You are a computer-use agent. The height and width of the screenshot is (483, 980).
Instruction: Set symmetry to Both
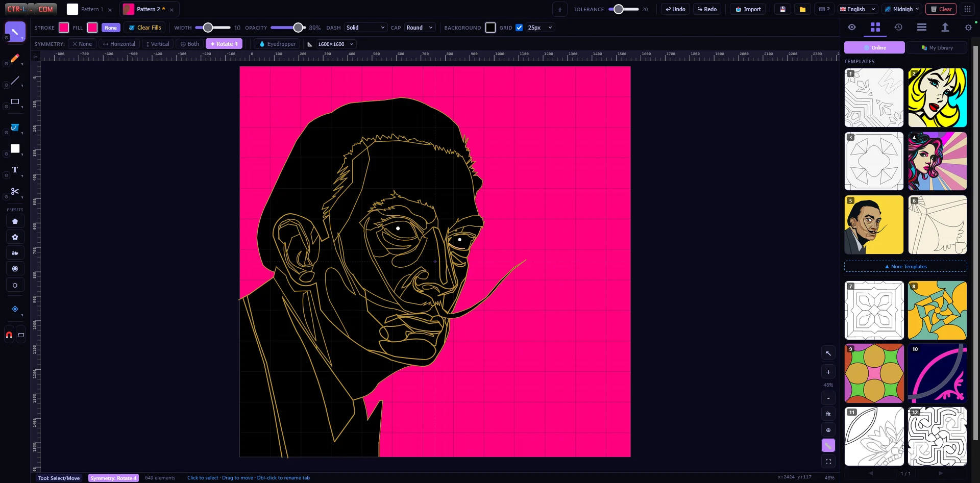(x=190, y=44)
